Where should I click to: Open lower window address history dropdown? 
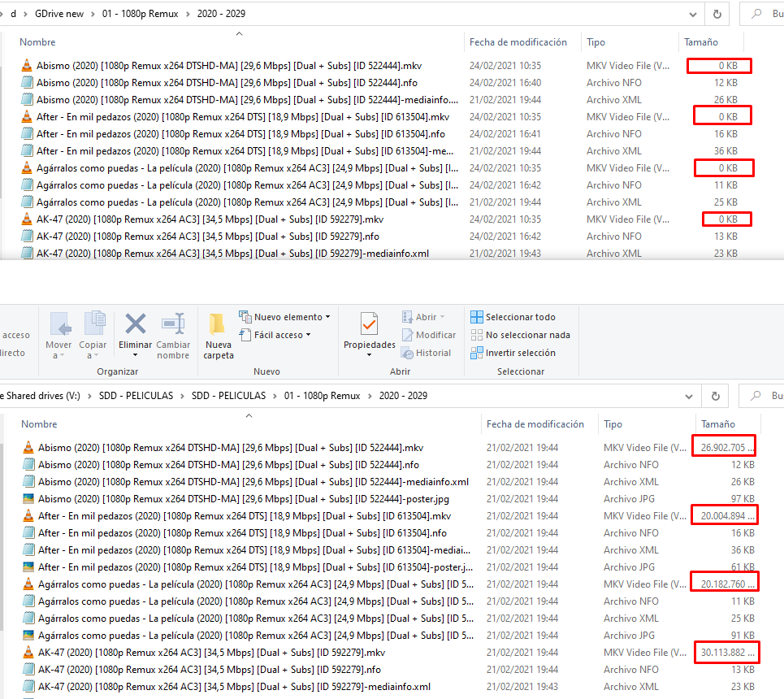click(688, 397)
